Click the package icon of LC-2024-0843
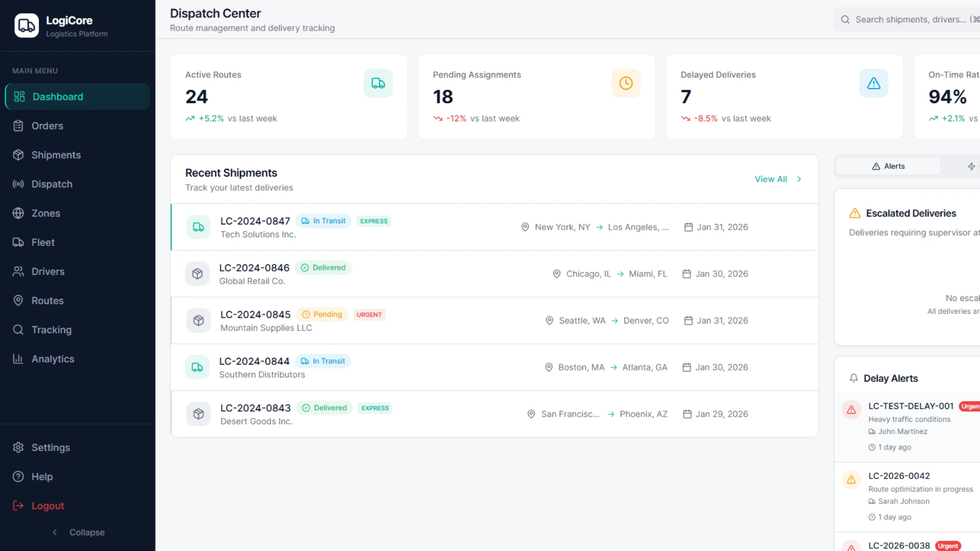 pyautogui.click(x=199, y=414)
